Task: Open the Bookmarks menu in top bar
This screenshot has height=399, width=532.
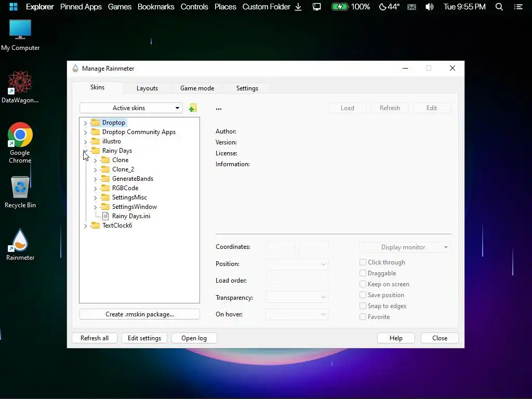Action: pyautogui.click(x=156, y=7)
